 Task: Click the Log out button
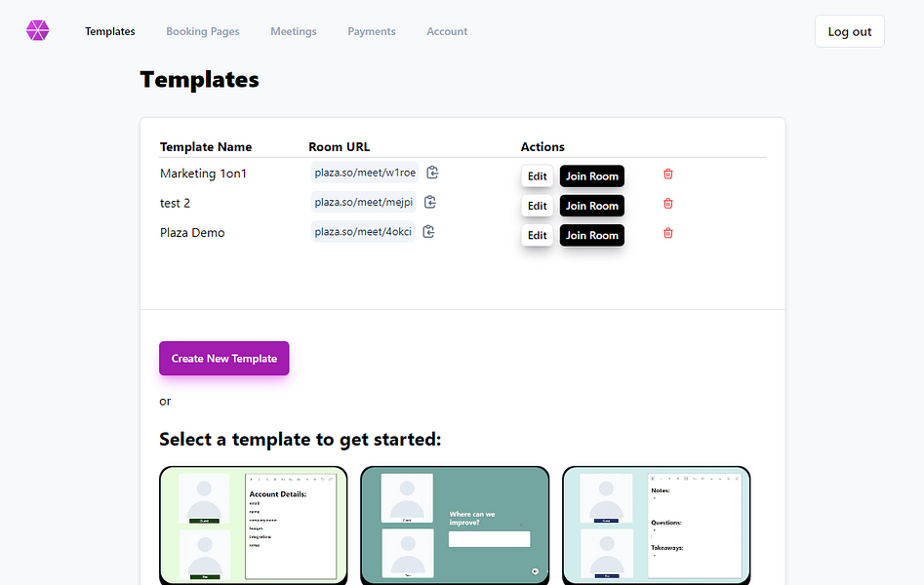849,31
